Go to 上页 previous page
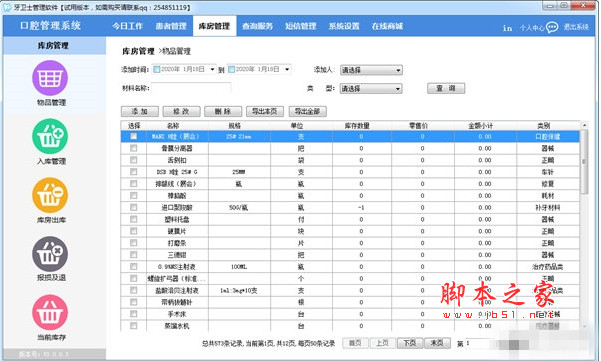Viewport: 601px width, 361px height. coord(383,343)
